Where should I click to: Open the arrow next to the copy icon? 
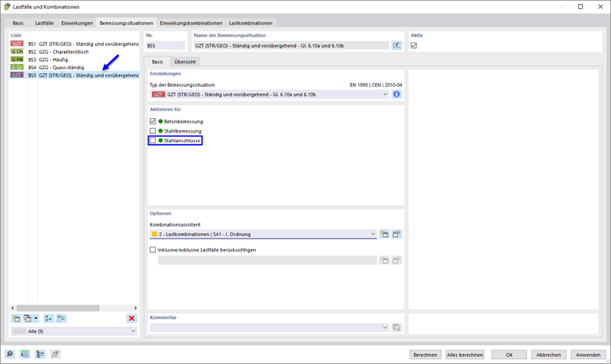pos(36,318)
